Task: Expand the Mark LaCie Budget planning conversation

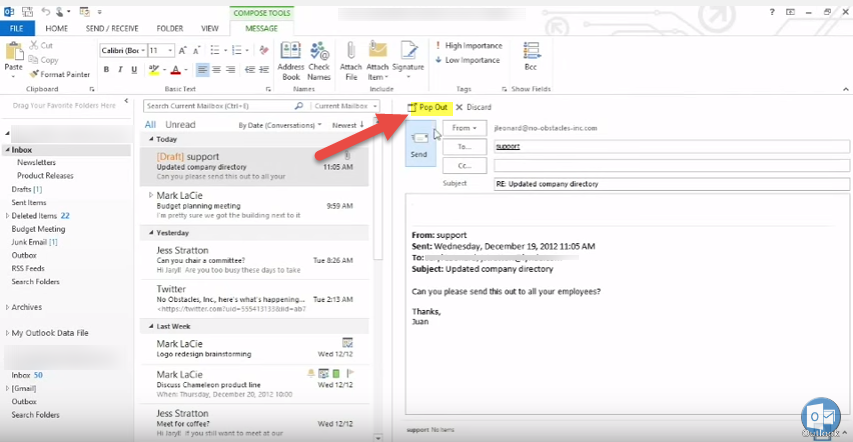Action: click(151, 194)
